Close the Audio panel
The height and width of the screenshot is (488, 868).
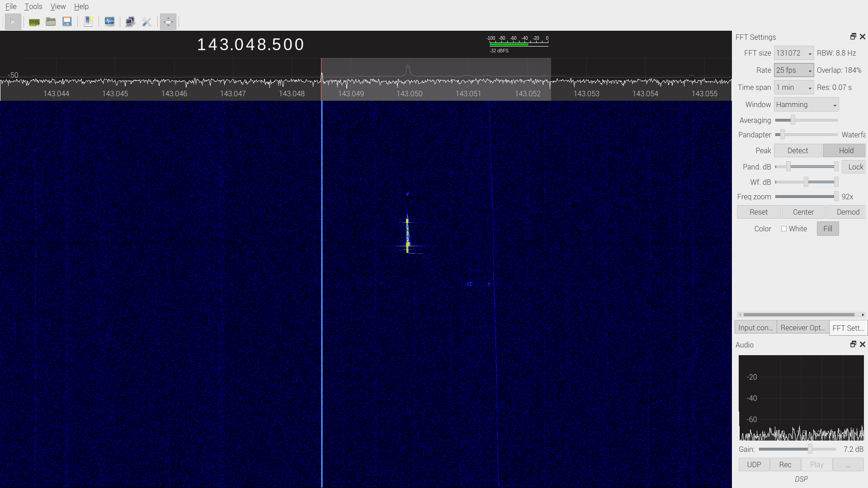tap(863, 344)
